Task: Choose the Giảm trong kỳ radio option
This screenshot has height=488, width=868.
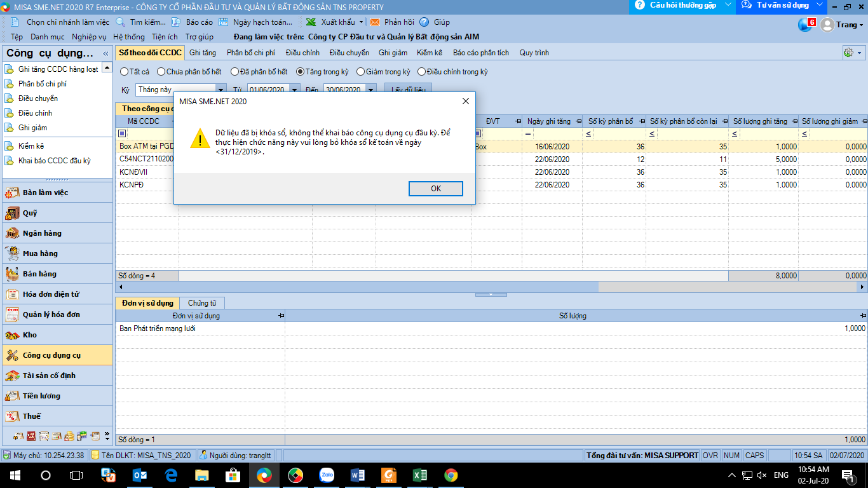Action: point(360,72)
